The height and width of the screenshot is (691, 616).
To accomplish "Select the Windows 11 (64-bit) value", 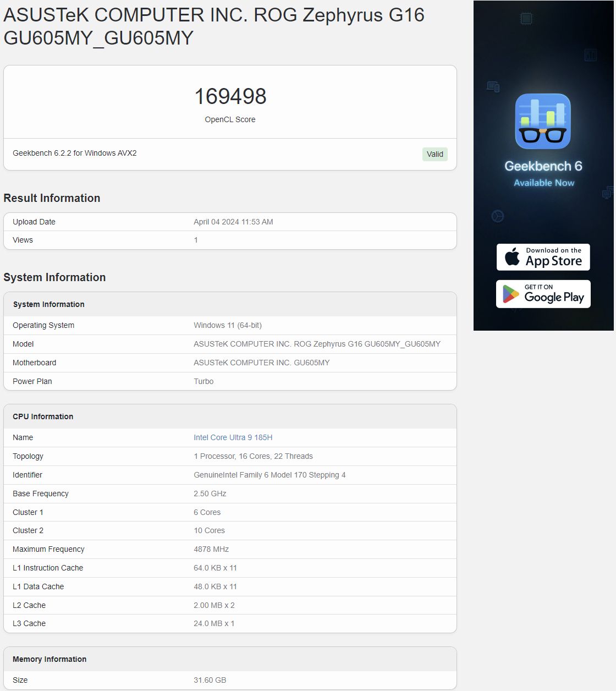I will point(228,325).
